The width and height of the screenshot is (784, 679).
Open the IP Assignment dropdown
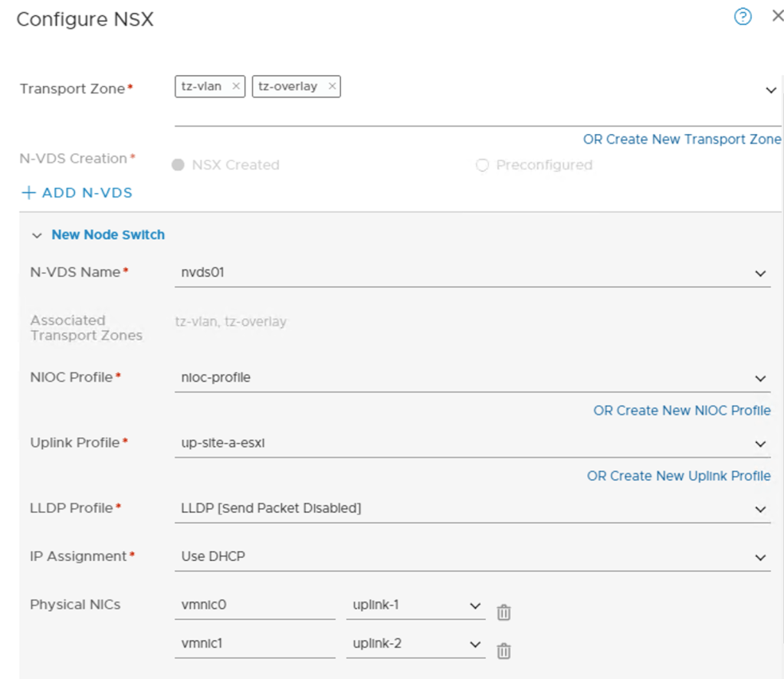760,556
